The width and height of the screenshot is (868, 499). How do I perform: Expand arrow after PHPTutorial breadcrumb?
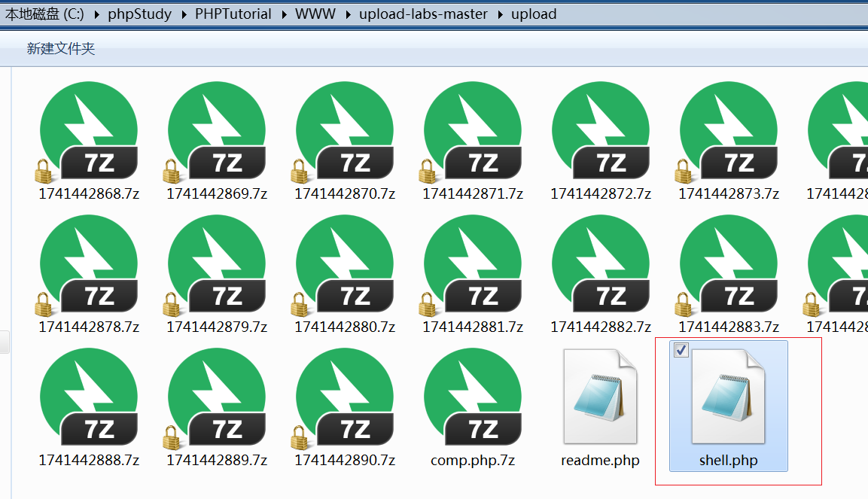284,15
